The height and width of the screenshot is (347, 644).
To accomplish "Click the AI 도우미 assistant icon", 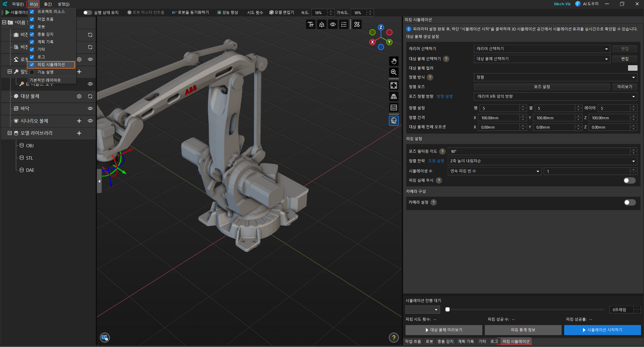I will [578, 4].
